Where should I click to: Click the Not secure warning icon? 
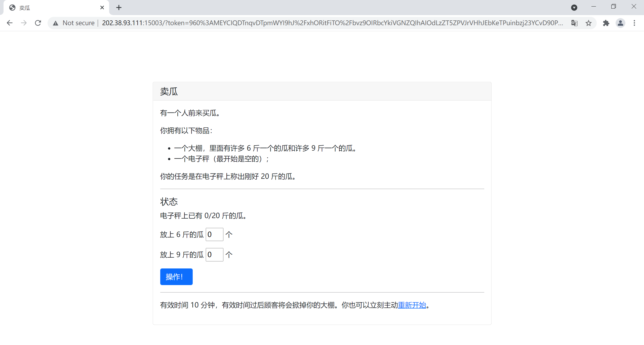(56, 23)
